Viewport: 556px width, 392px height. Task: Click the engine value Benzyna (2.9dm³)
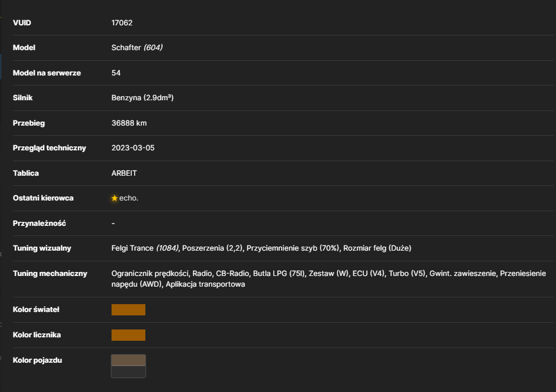pos(143,98)
